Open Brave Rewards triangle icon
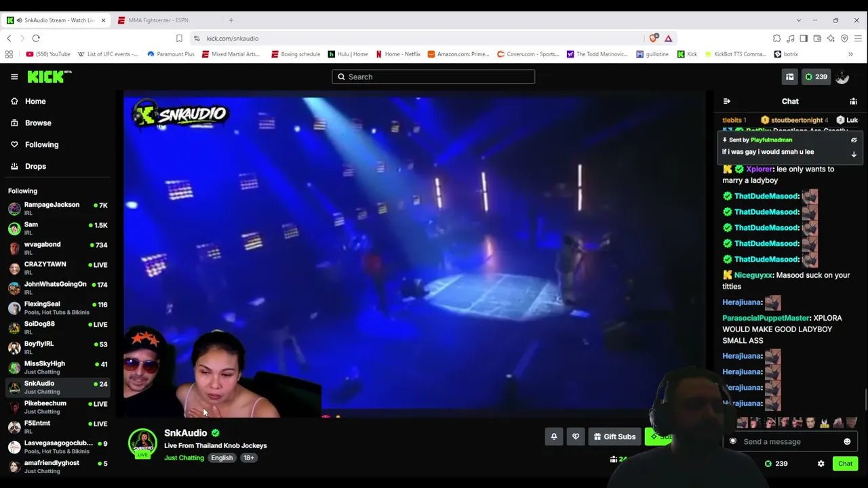 [x=668, y=39]
